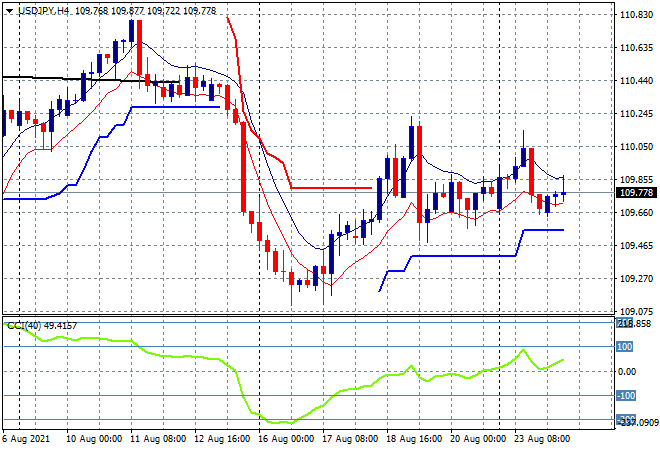Image resolution: width=660 pixels, height=450 pixels.
Task: Click the 109.270 price scale label
Action: pos(636,279)
